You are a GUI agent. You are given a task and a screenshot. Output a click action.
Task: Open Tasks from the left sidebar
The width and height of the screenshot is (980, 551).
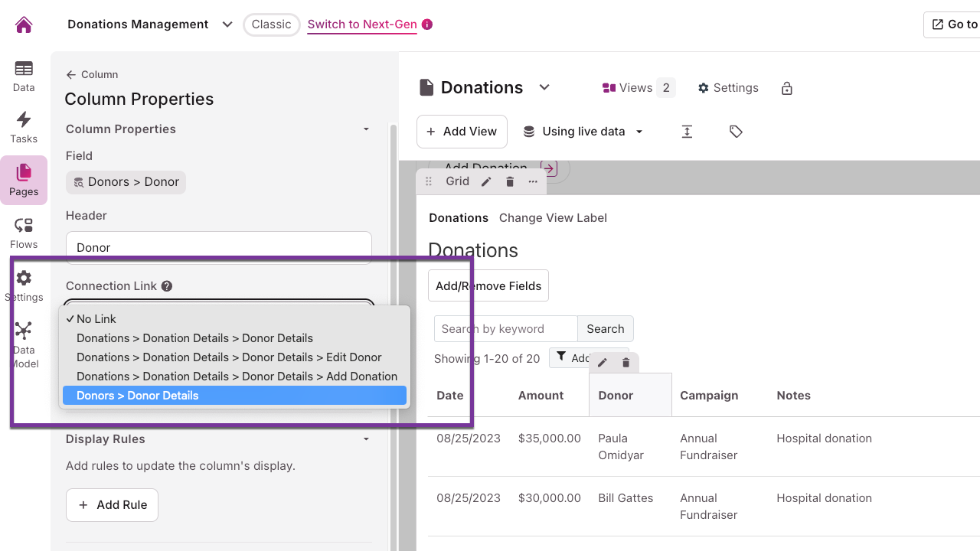(23, 126)
